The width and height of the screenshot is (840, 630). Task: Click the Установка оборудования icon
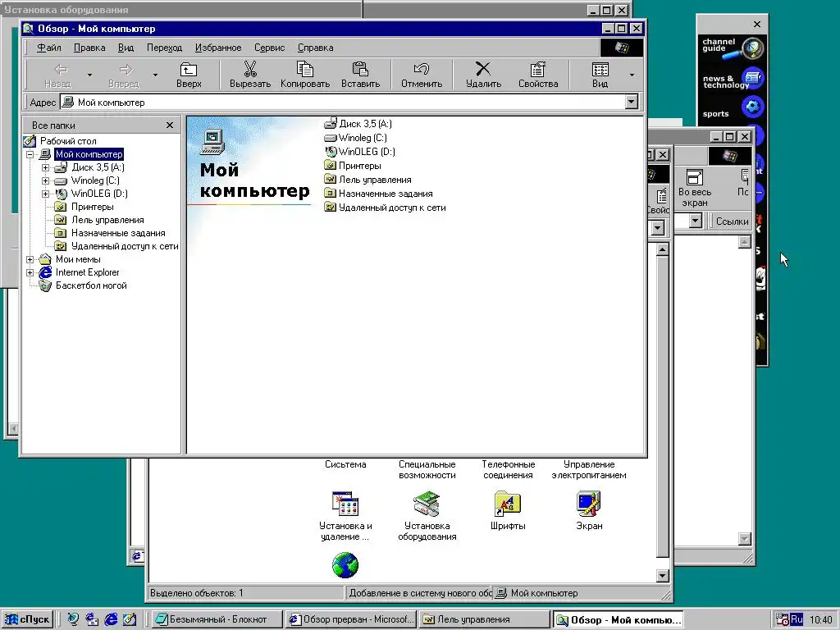pos(427,504)
